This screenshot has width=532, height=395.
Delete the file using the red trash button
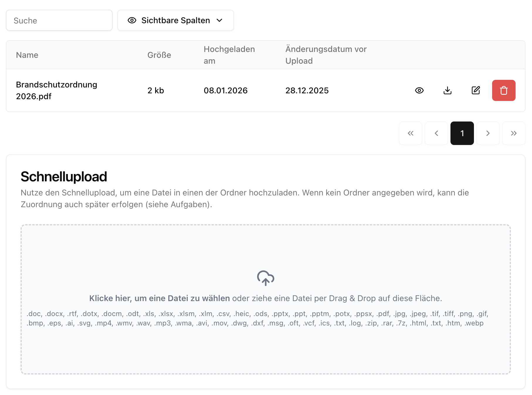click(504, 90)
